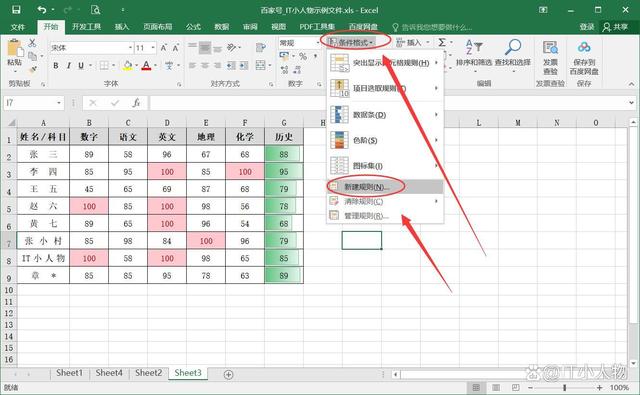Toggle Underline formatting button
This screenshot has width=640, height=395.
(x=81, y=65)
